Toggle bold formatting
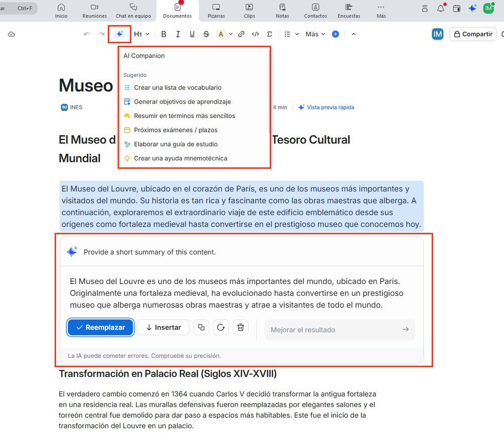Image resolution: width=504 pixels, height=443 pixels. [x=163, y=34]
